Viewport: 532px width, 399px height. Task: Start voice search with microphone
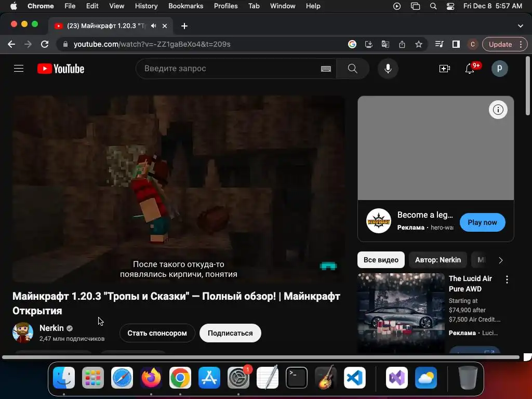[x=388, y=69]
